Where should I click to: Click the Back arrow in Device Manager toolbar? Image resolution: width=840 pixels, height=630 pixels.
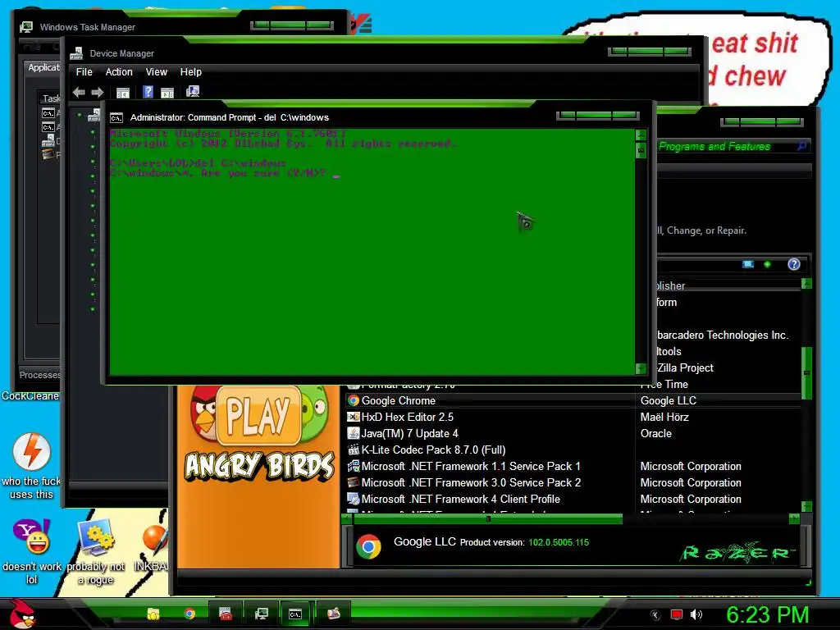79,92
